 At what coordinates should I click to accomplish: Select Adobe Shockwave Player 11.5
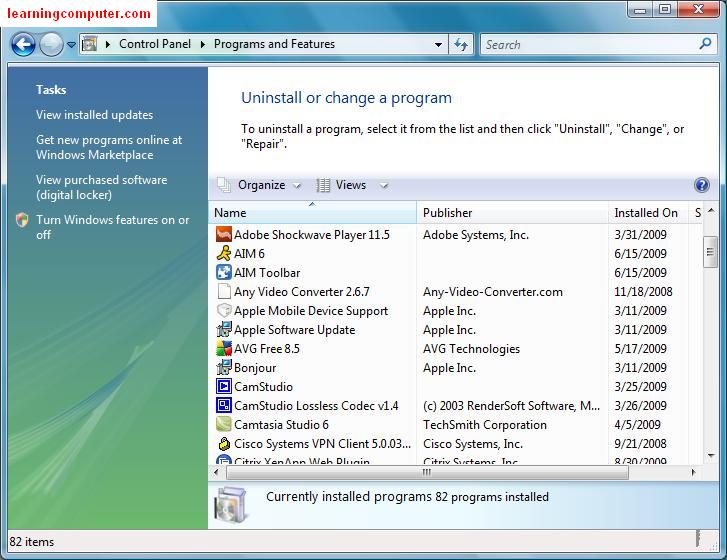[x=312, y=235]
